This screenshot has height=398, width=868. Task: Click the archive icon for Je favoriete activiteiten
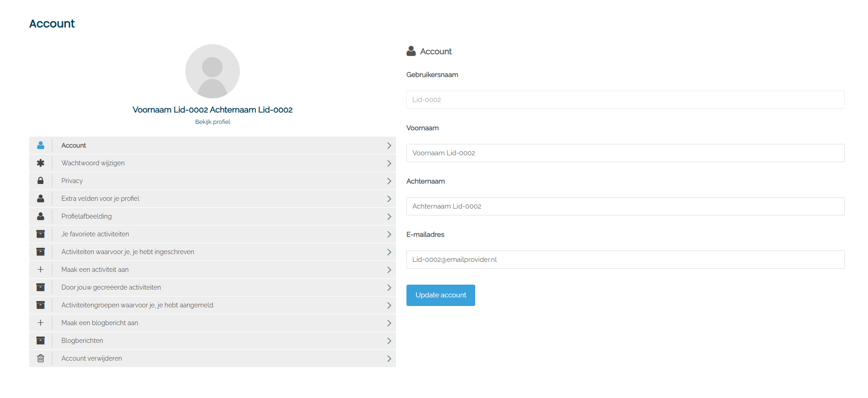[x=41, y=234]
